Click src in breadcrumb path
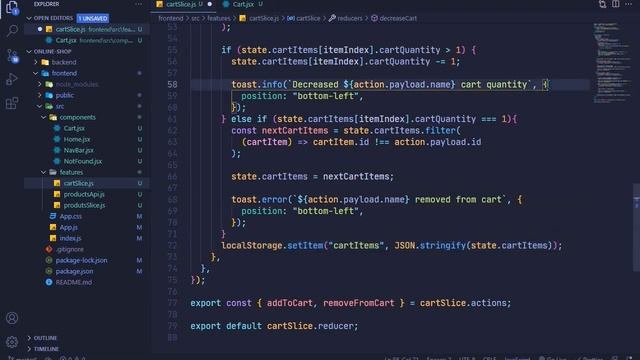The width and height of the screenshot is (640, 360). tap(196, 18)
